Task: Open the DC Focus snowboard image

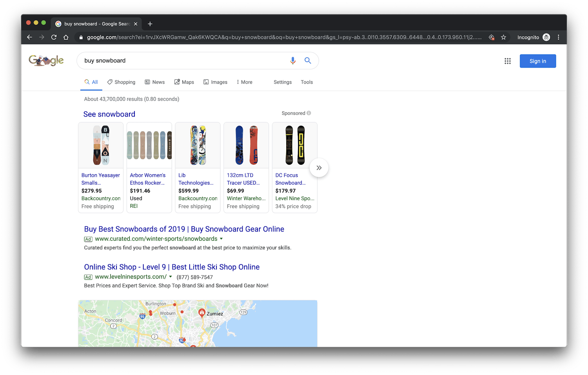Action: click(295, 145)
